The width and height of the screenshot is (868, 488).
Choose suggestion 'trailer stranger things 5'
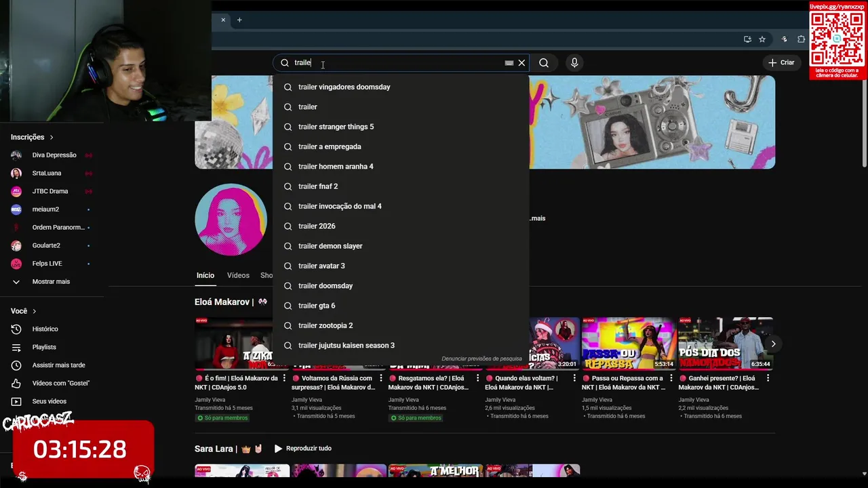401,127
